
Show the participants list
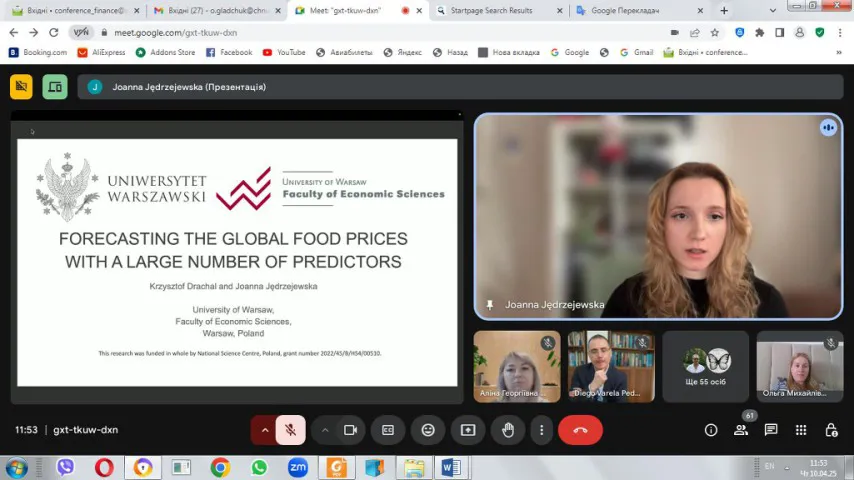point(741,430)
